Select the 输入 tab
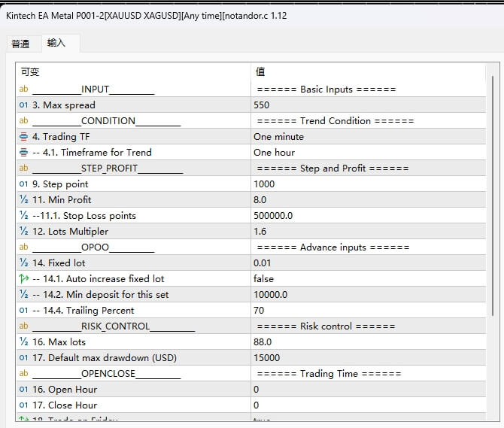This screenshot has width=504, height=428. point(56,43)
